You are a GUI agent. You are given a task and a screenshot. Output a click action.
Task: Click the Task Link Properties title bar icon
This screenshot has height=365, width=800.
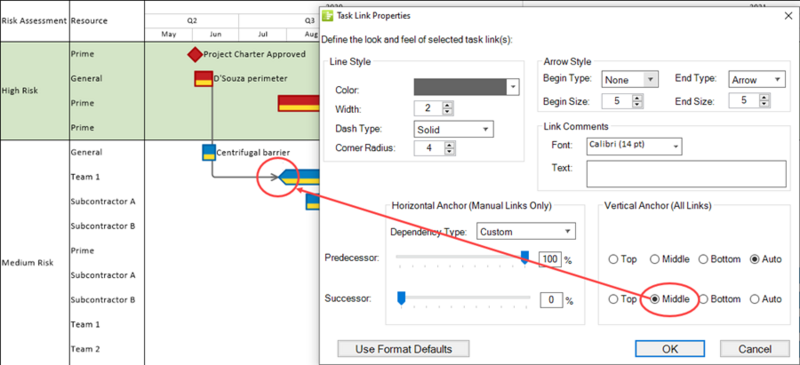(x=328, y=16)
